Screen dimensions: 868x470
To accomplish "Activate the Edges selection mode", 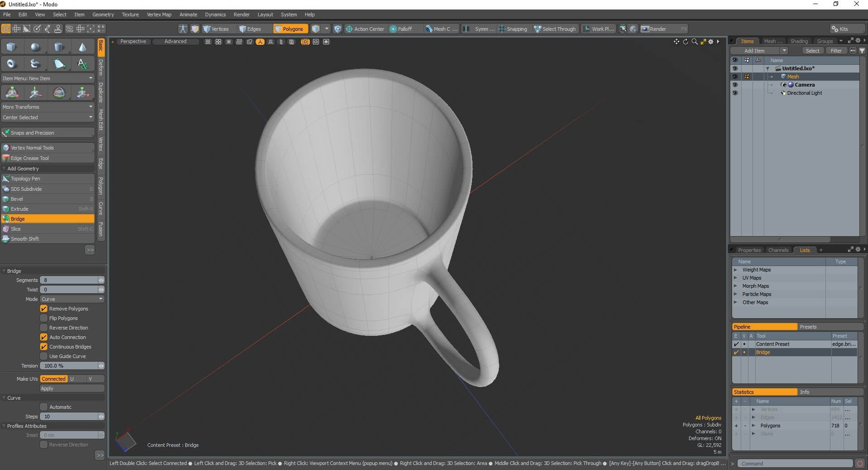I will [250, 29].
